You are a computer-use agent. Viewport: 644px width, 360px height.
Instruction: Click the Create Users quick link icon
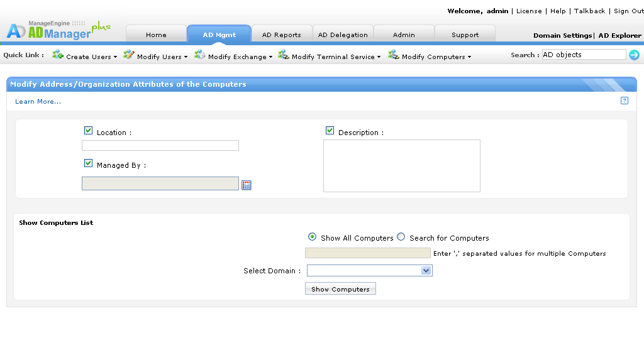(58, 55)
